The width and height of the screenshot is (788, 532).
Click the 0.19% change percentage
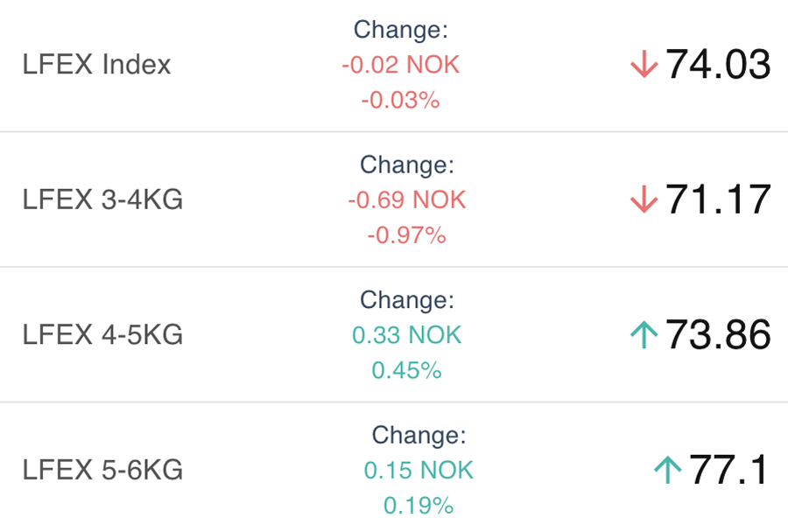(419, 506)
